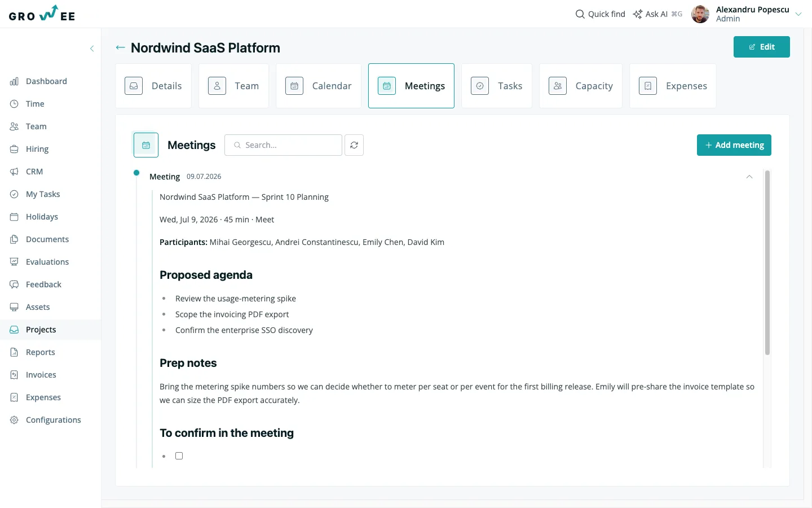This screenshot has height=508, width=812.
Task: Collapse the left sidebar
Action: (x=92, y=49)
